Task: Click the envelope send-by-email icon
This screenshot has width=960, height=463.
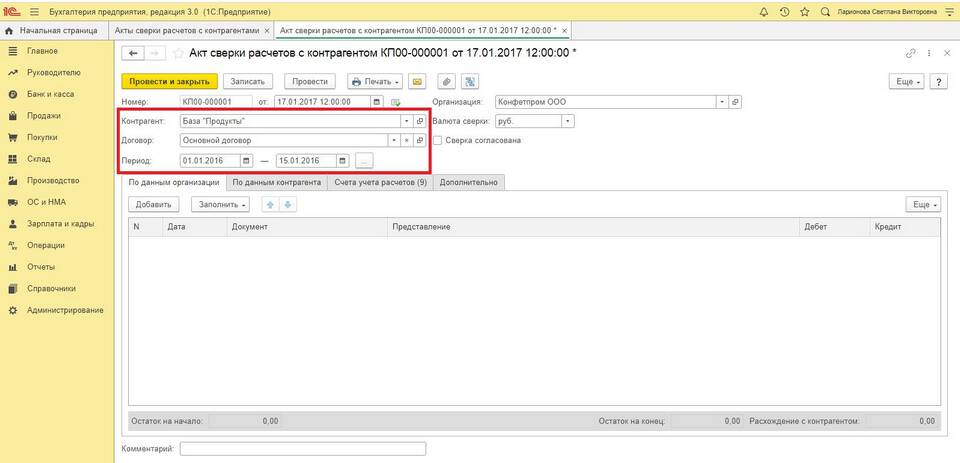Action: [x=417, y=81]
